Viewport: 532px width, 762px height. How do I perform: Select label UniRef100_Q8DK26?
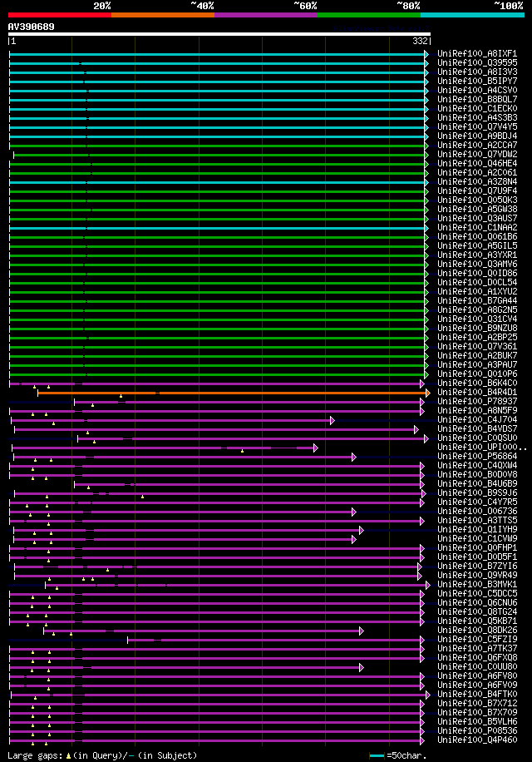(477, 630)
